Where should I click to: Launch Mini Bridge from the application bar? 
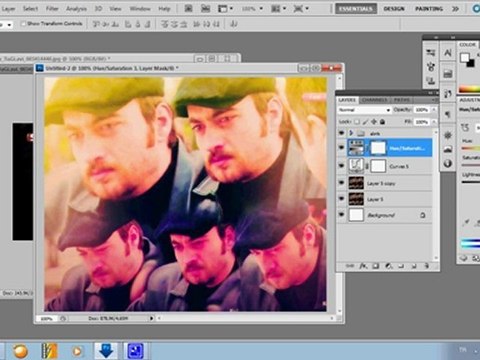click(205, 8)
